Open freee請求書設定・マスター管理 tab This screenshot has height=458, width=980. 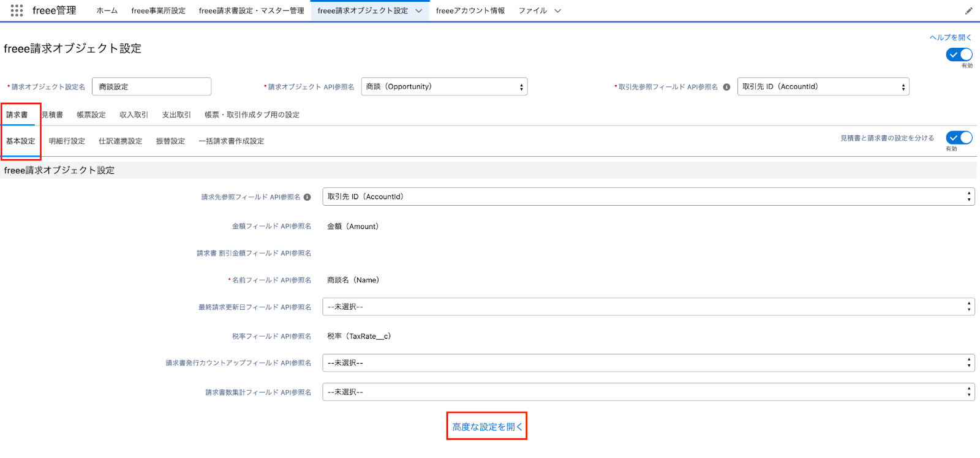coord(251,10)
